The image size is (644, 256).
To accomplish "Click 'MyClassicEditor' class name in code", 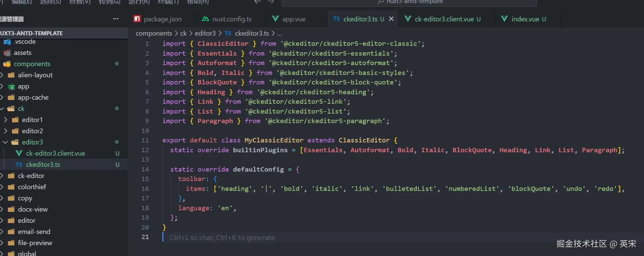I will coord(274,140).
